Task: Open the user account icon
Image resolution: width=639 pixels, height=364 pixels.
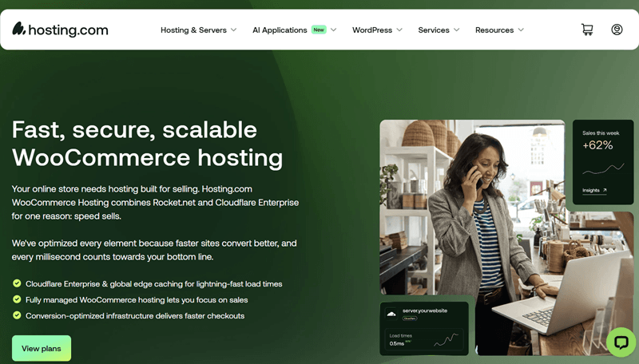Action: 617,30
